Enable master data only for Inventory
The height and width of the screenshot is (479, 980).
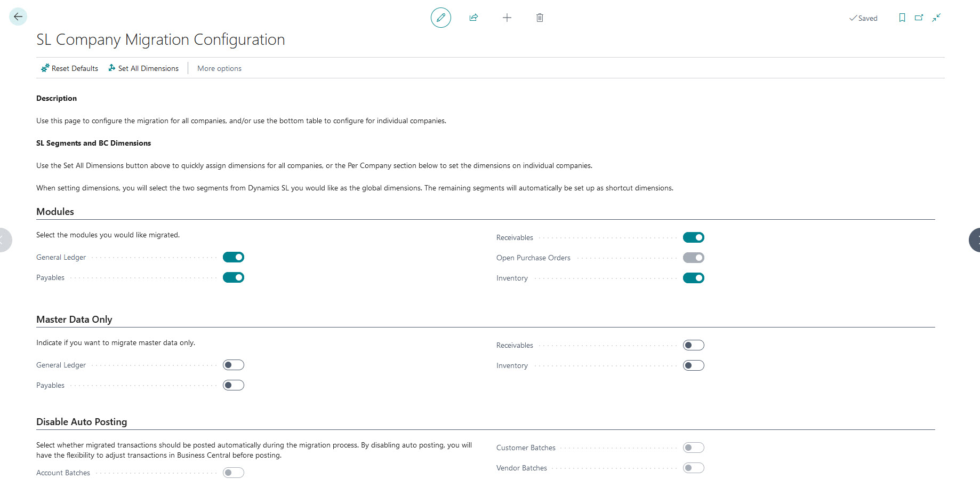tap(694, 365)
